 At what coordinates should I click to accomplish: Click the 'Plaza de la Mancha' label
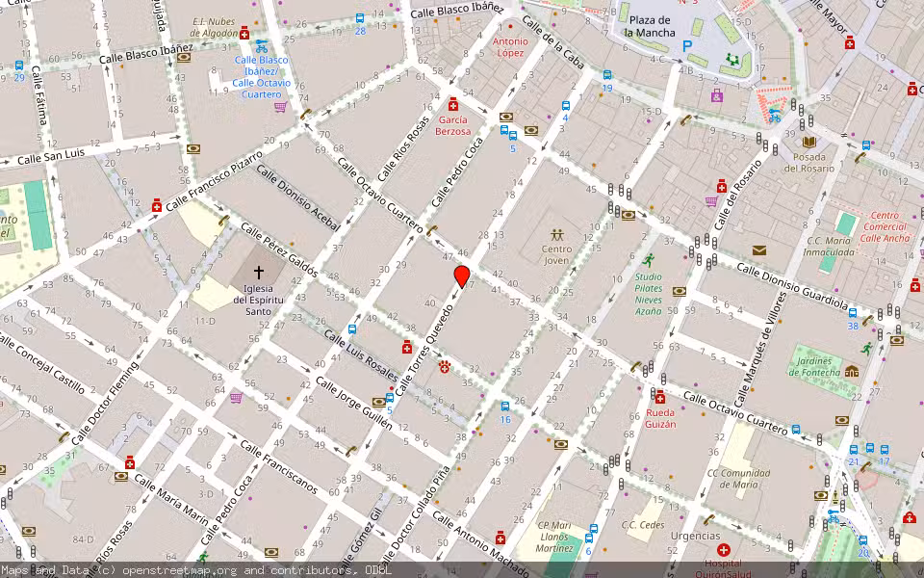(x=650, y=27)
